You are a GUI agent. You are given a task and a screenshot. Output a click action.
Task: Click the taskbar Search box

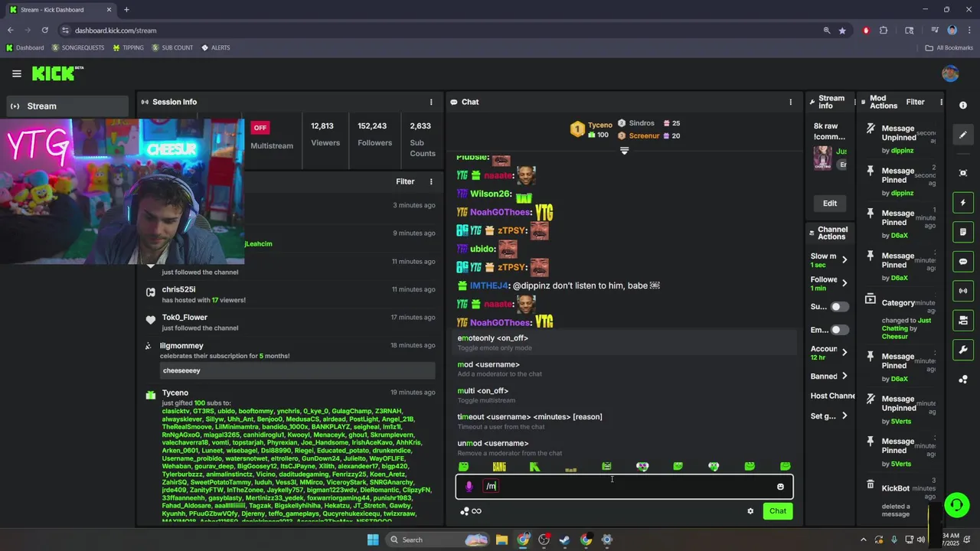pyautogui.click(x=436, y=540)
